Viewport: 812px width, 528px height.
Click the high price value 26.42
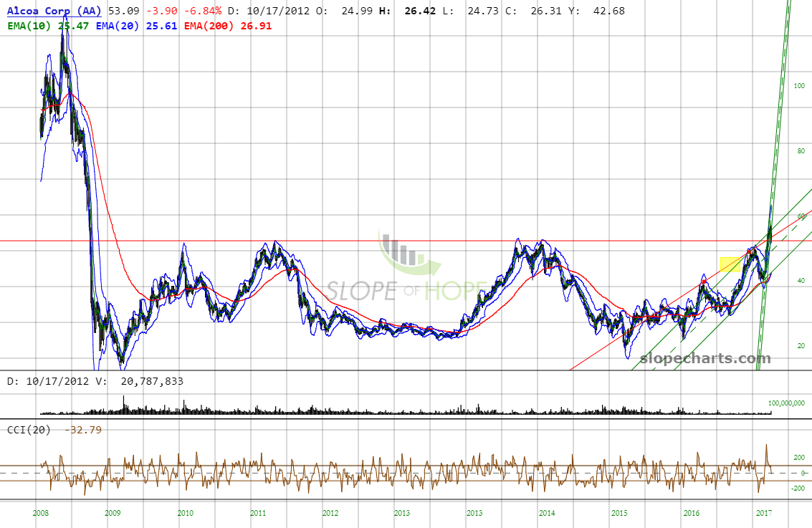[x=420, y=11]
